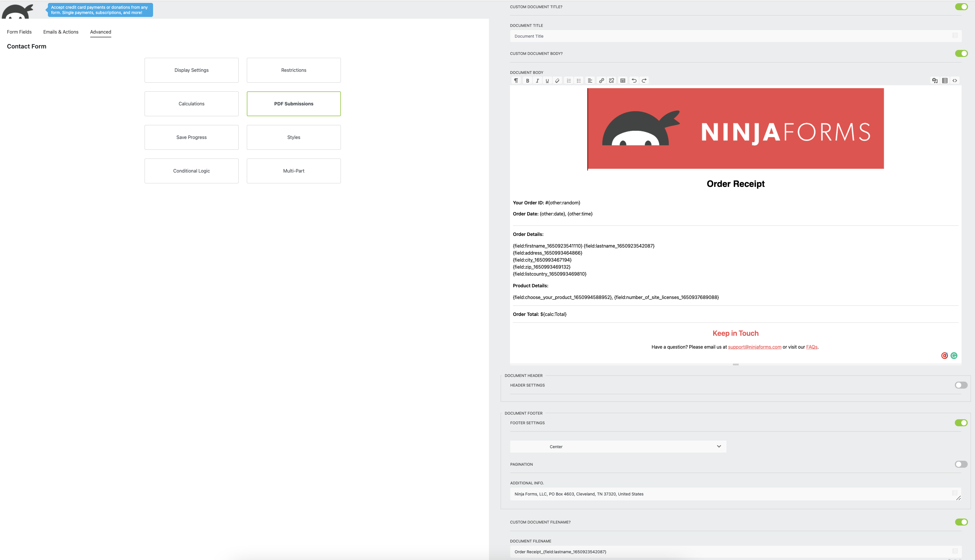
Task: Toggle bold formatting in document body editor
Action: (528, 80)
